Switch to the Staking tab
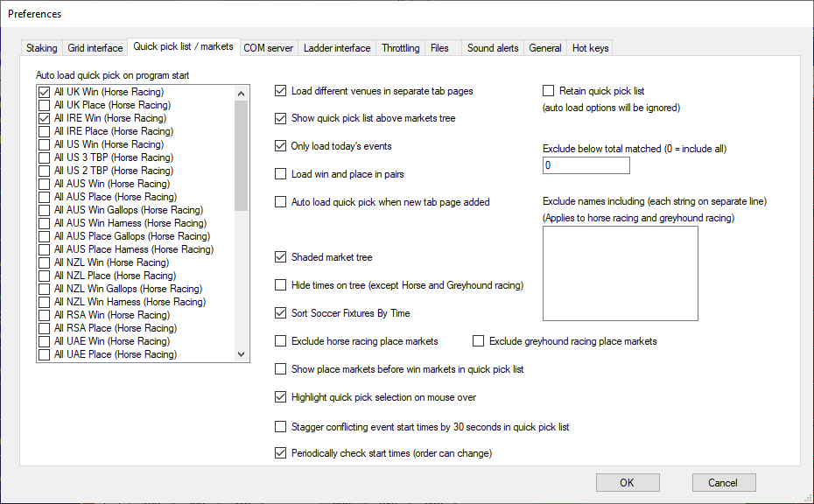 41,48
